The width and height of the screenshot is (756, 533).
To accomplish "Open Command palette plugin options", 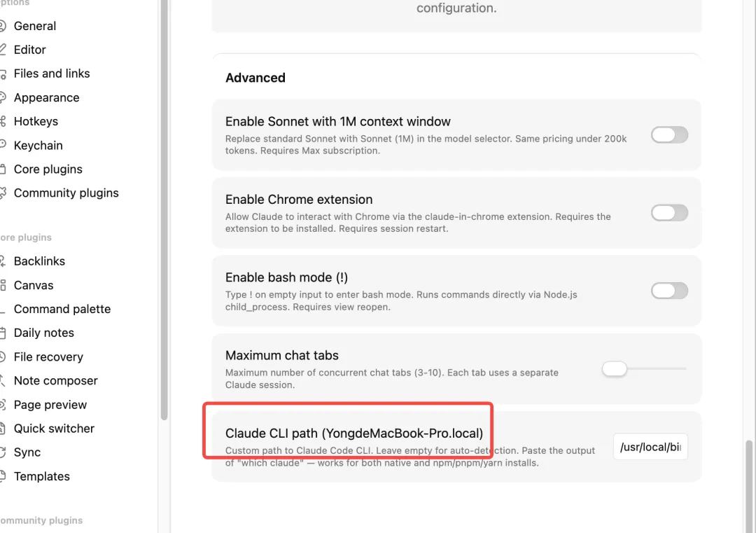I will [x=62, y=309].
